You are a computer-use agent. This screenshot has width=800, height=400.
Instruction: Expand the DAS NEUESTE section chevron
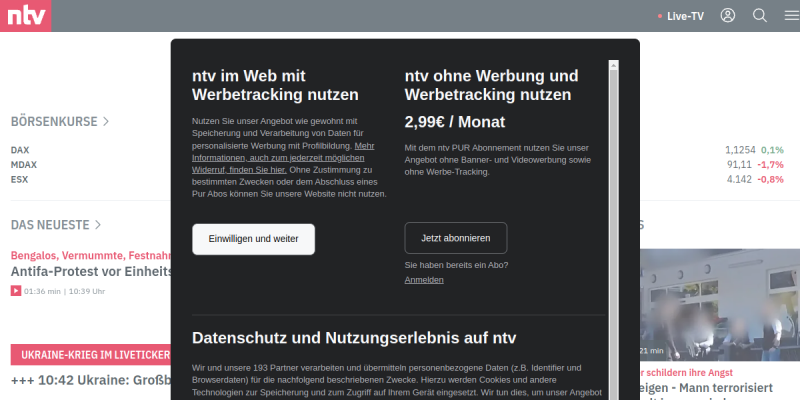(97, 224)
